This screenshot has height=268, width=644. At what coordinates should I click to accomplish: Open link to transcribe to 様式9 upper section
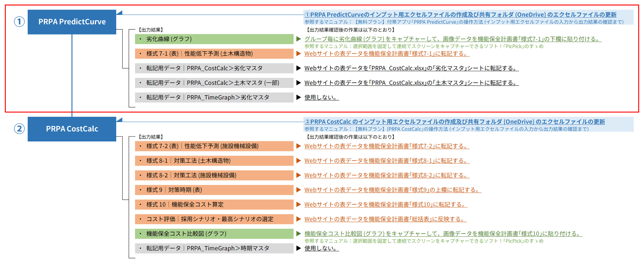(x=393, y=190)
